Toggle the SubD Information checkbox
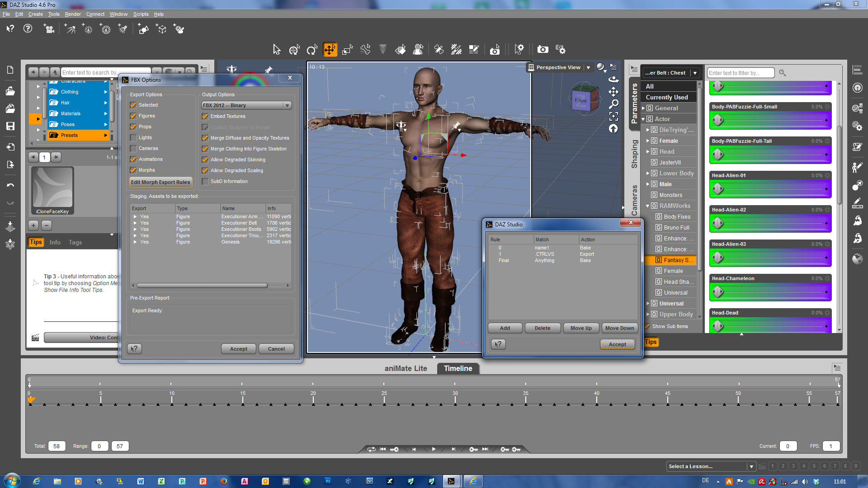Viewport: 868px width, 488px height. (x=205, y=182)
